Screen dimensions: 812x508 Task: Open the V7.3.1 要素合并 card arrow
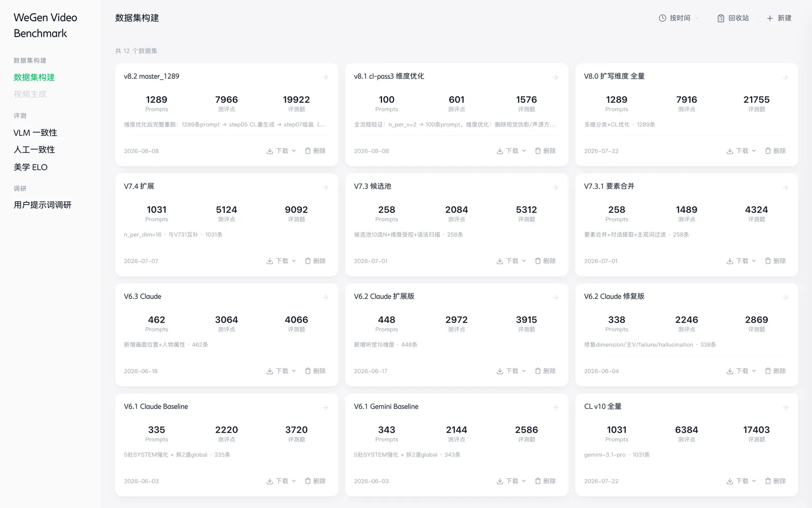(785, 187)
